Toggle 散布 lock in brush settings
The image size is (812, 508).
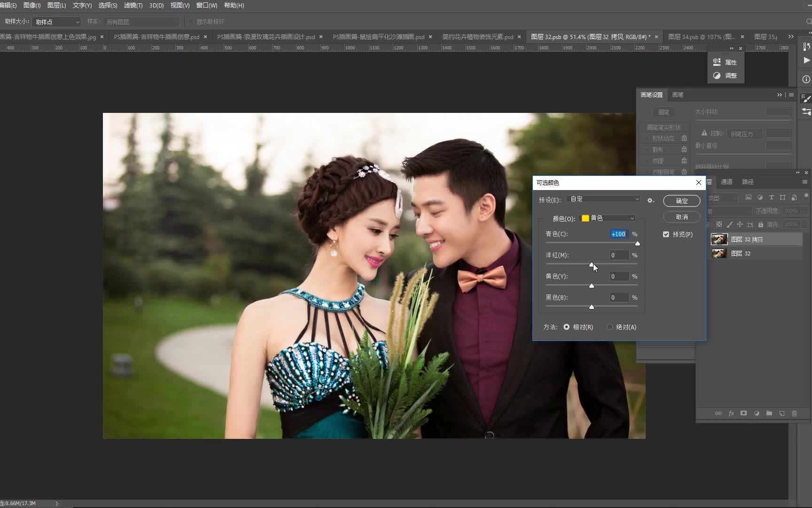click(684, 150)
